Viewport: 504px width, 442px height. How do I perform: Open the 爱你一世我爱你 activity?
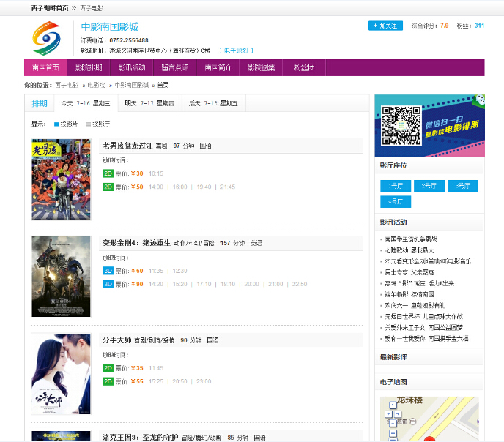tap(426, 339)
